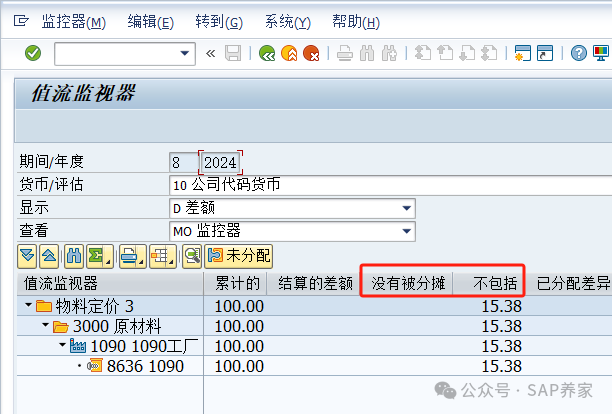This screenshot has width=612, height=414.
Task: Open the 监控器(M) menu
Action: pos(74,21)
